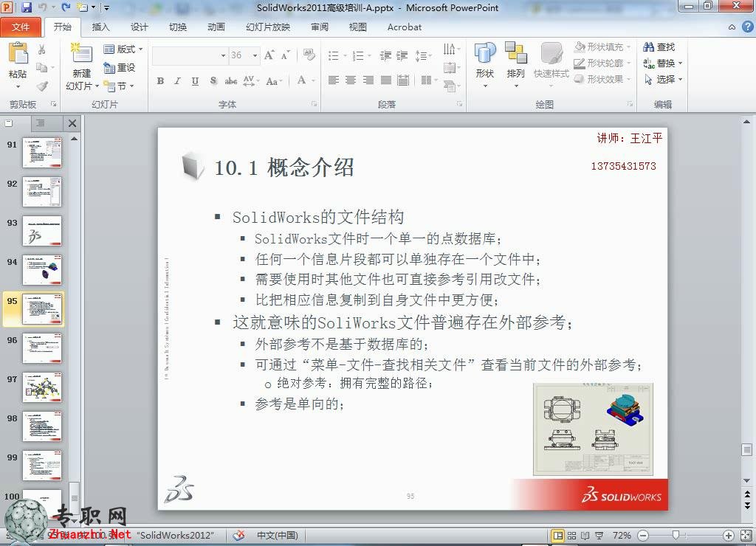Viewport: 756px width, 546px height.
Task: Click the zoom slider handle
Action: pyautogui.click(x=676, y=536)
